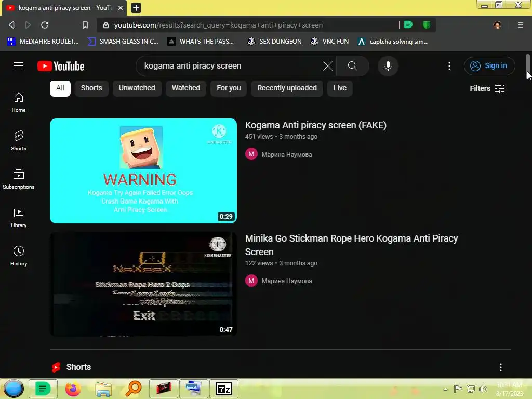Click the green speech bubble extension icon
The image size is (532, 399).
(408, 25)
